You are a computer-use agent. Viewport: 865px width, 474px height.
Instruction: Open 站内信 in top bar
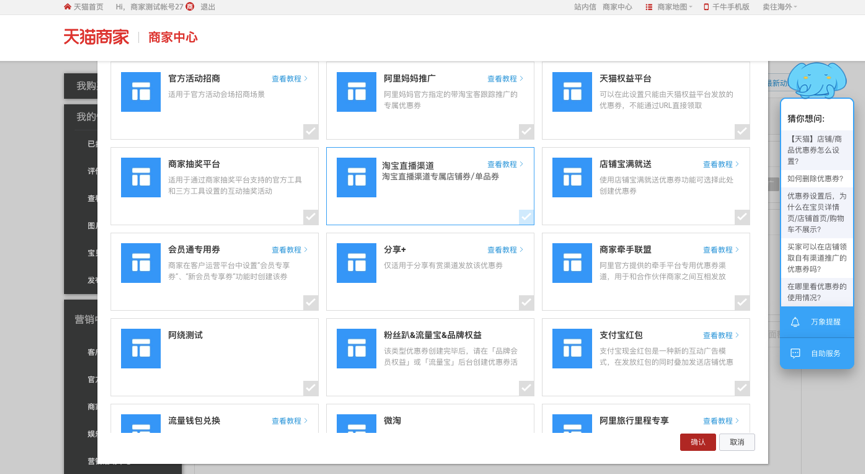[585, 7]
